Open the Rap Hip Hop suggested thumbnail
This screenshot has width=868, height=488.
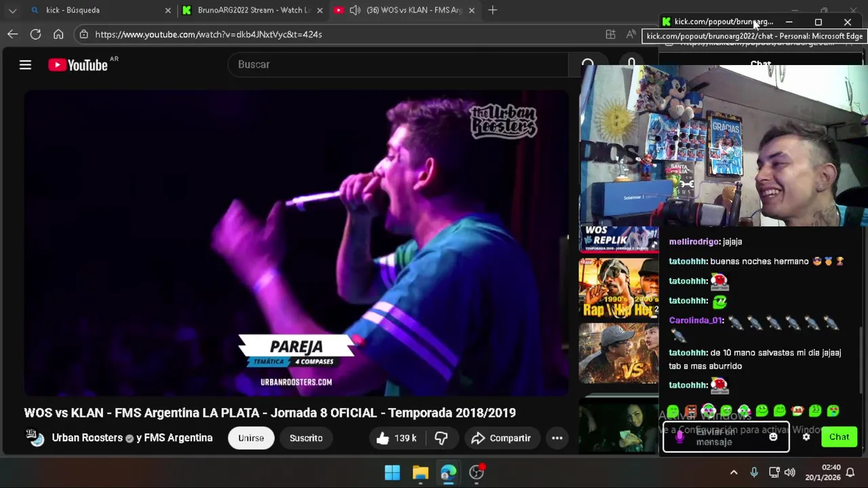point(618,288)
